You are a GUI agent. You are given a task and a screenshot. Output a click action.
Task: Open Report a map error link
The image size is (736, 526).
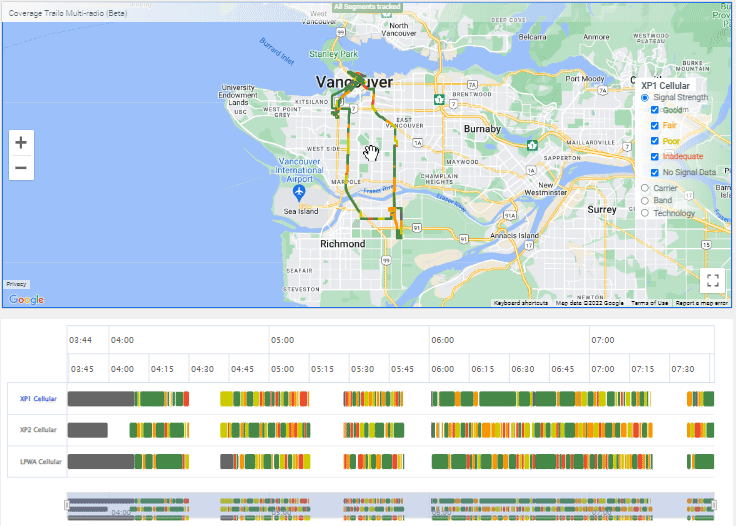click(x=700, y=302)
